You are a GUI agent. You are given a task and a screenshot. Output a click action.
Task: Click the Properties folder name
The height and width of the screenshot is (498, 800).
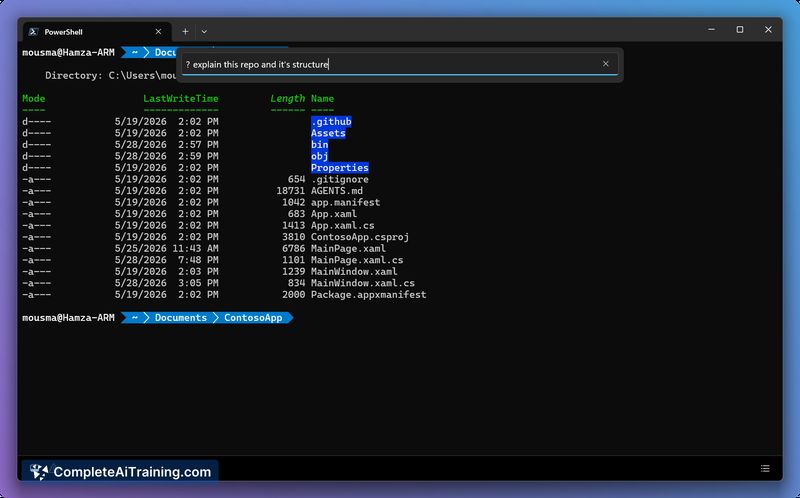click(340, 168)
